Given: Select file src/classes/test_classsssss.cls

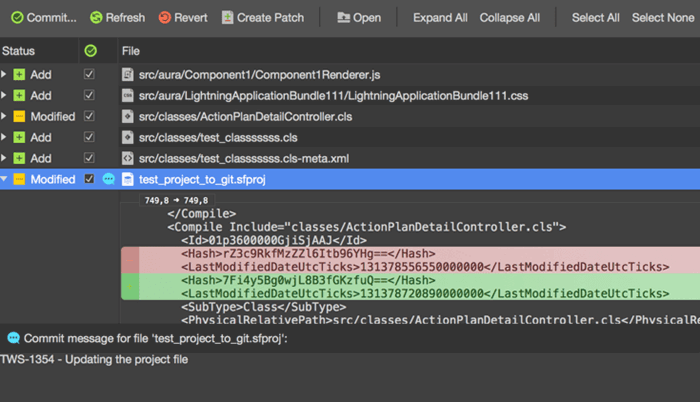Looking at the screenshot, I should click(x=218, y=138).
